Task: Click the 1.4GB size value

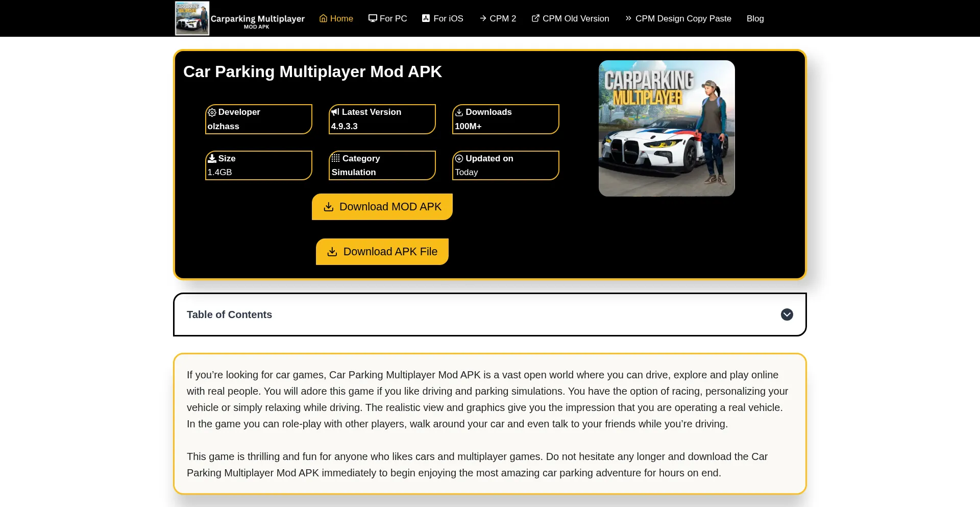Action: tap(219, 173)
